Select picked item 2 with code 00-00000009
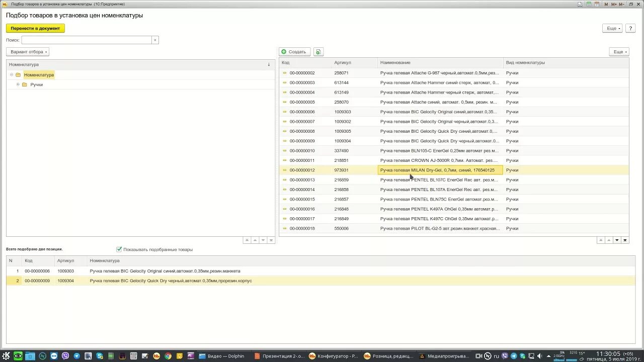The height and width of the screenshot is (362, 644). (x=320, y=281)
